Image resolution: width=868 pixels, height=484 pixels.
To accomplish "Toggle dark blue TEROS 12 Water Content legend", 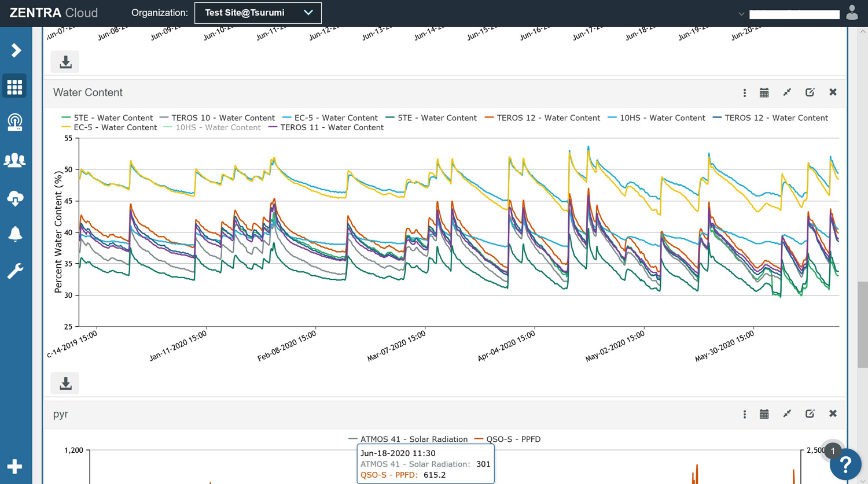I will (770, 118).
